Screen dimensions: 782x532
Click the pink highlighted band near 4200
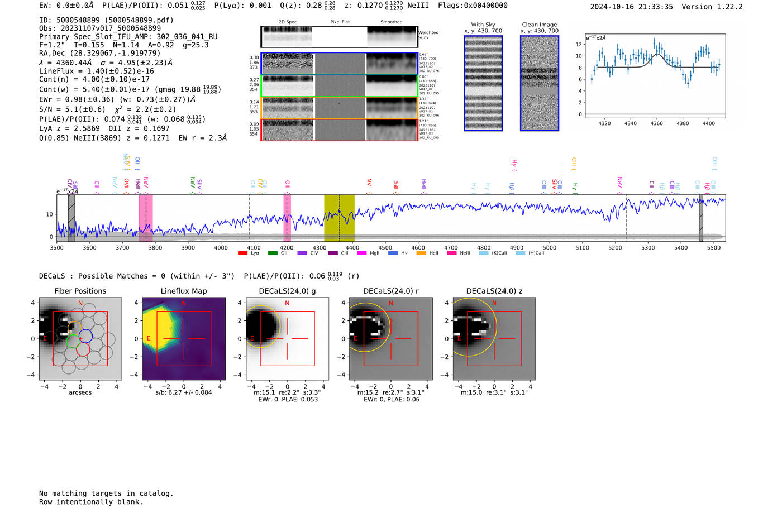tap(287, 218)
